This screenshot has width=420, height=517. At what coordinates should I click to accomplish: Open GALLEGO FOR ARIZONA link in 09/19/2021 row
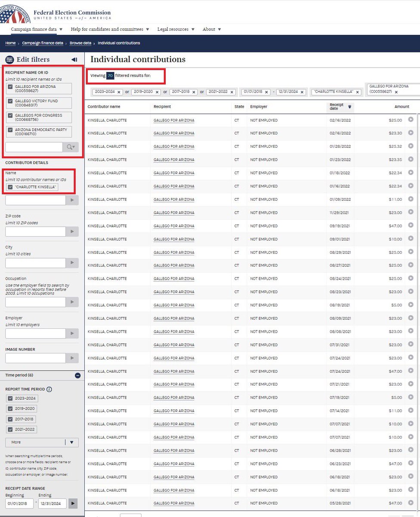tap(174, 226)
